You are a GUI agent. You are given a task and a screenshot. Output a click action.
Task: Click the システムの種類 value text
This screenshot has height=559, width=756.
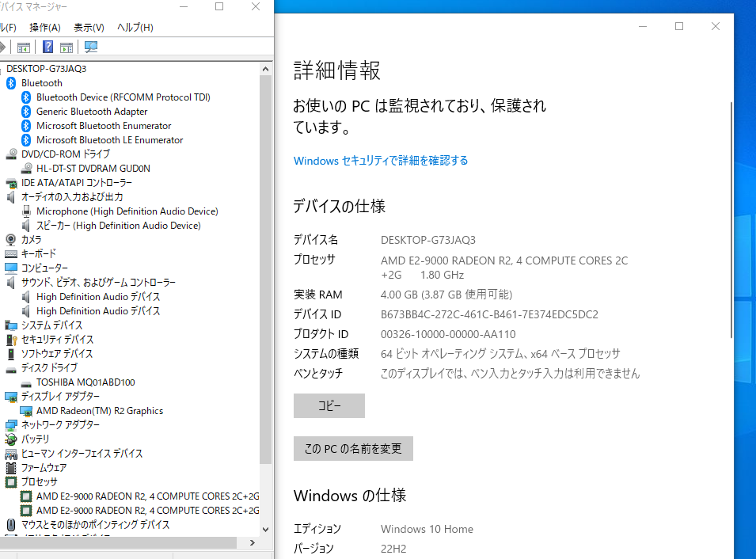(500, 354)
